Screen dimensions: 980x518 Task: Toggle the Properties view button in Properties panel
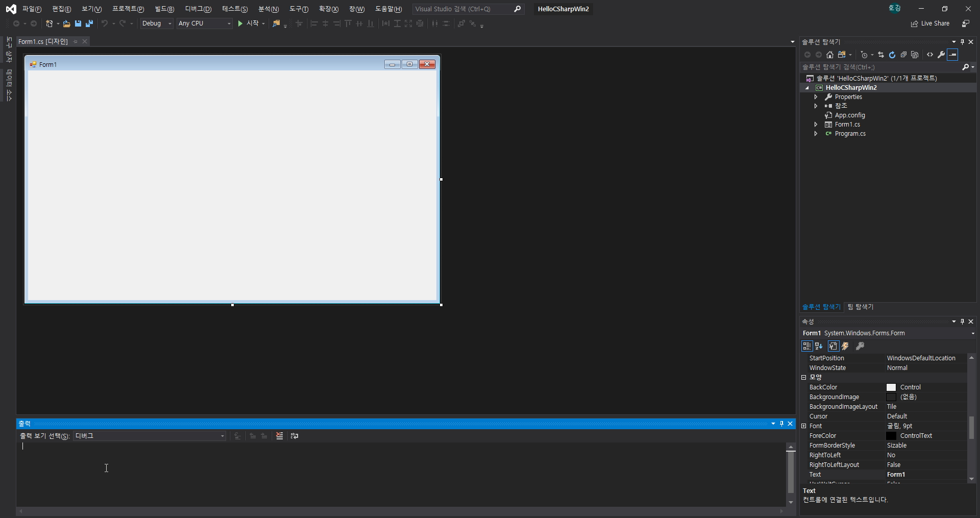point(834,346)
